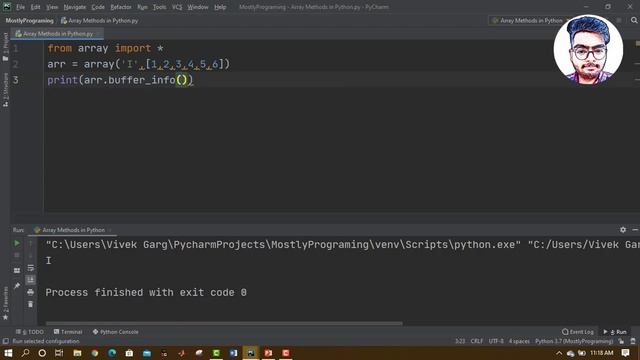Click the stop process square icon
This screenshot has width=640, height=360.
click(x=17, y=255)
